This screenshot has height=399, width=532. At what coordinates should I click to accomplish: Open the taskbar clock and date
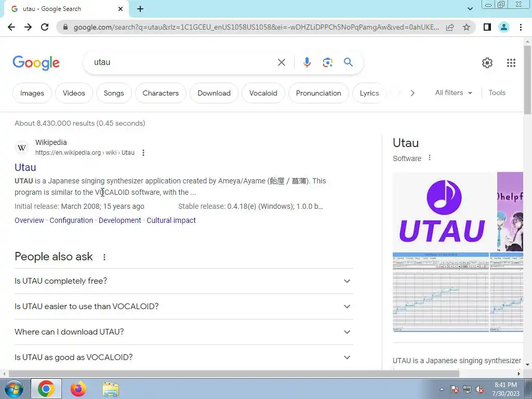pos(506,389)
